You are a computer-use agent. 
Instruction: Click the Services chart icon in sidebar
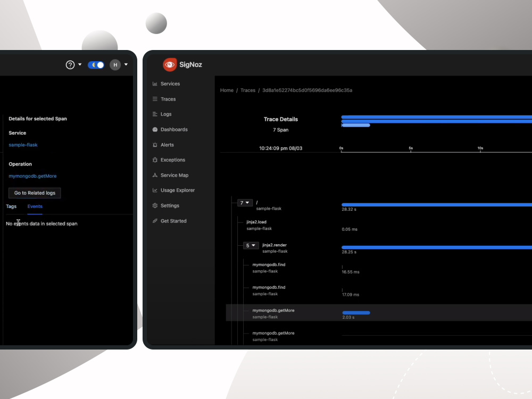click(x=155, y=84)
